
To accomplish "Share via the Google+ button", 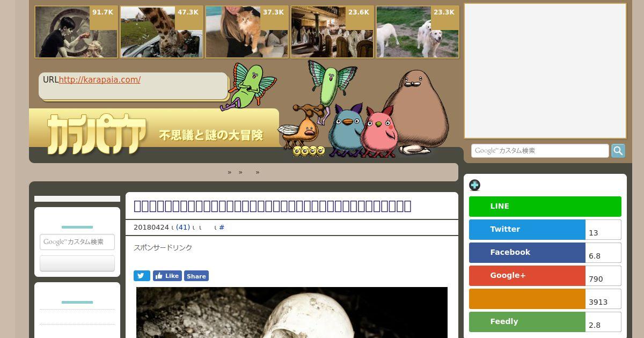I will pyautogui.click(x=527, y=276).
